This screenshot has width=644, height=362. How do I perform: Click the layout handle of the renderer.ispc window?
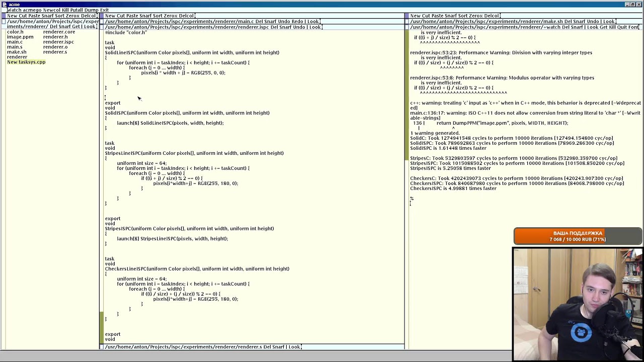point(102,27)
